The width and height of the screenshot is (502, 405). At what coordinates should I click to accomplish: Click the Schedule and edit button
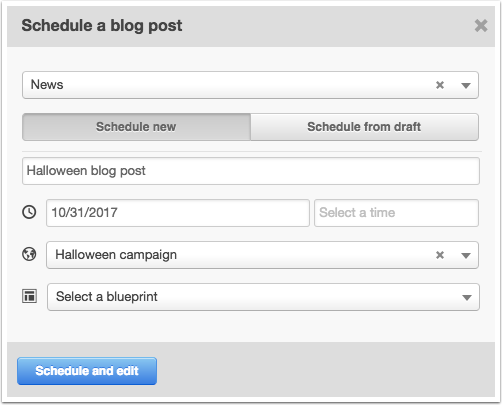point(87,371)
